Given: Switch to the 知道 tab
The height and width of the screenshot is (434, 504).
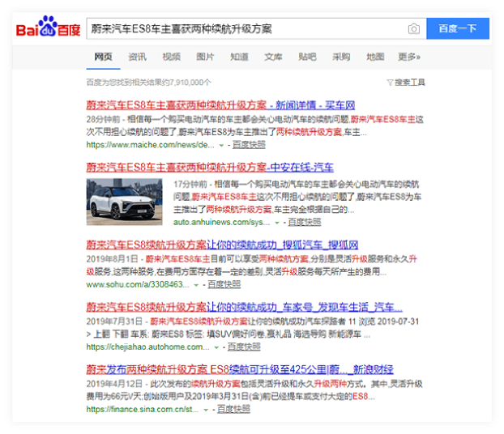Looking at the screenshot, I should (x=239, y=57).
